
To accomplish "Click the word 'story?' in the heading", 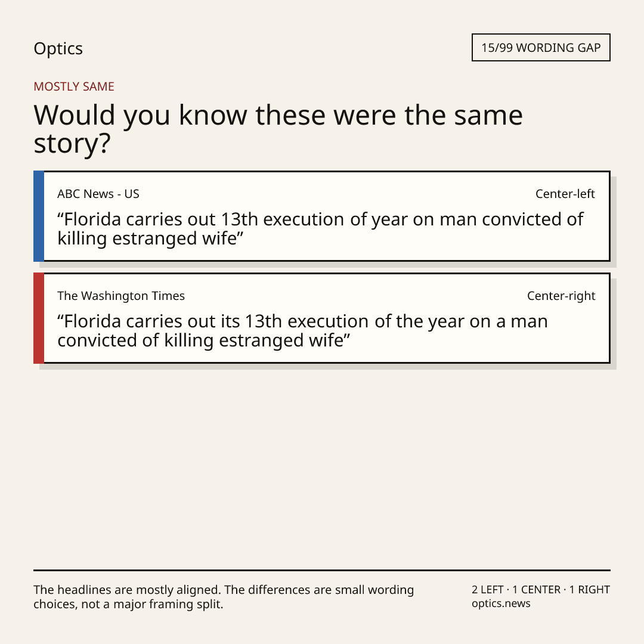I will click(x=72, y=144).
